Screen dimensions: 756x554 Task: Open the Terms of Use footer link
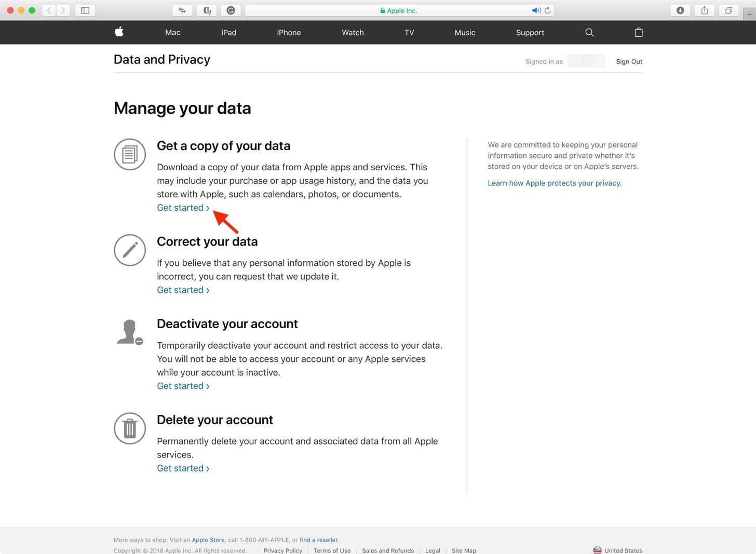(332, 550)
